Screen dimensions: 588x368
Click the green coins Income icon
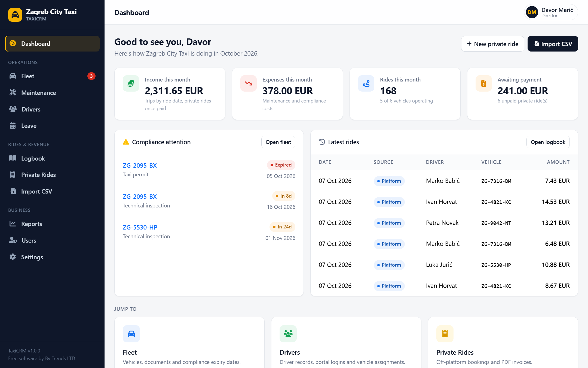point(131,83)
